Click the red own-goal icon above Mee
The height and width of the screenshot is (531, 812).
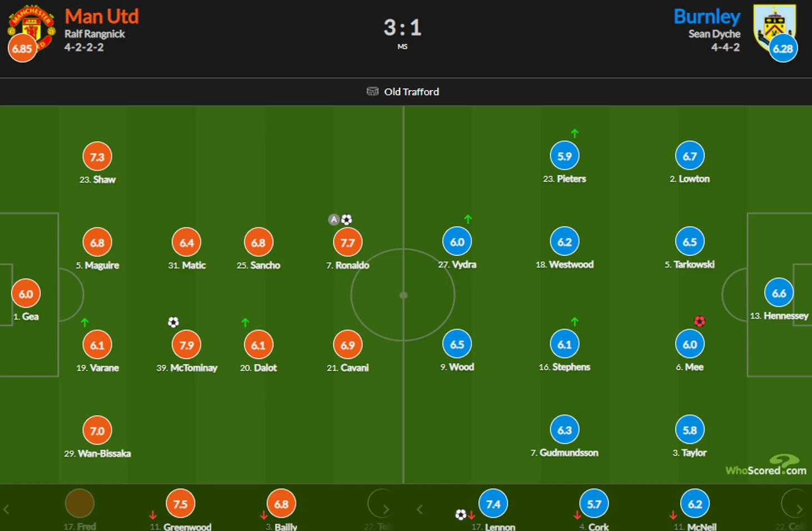pyautogui.click(x=700, y=321)
